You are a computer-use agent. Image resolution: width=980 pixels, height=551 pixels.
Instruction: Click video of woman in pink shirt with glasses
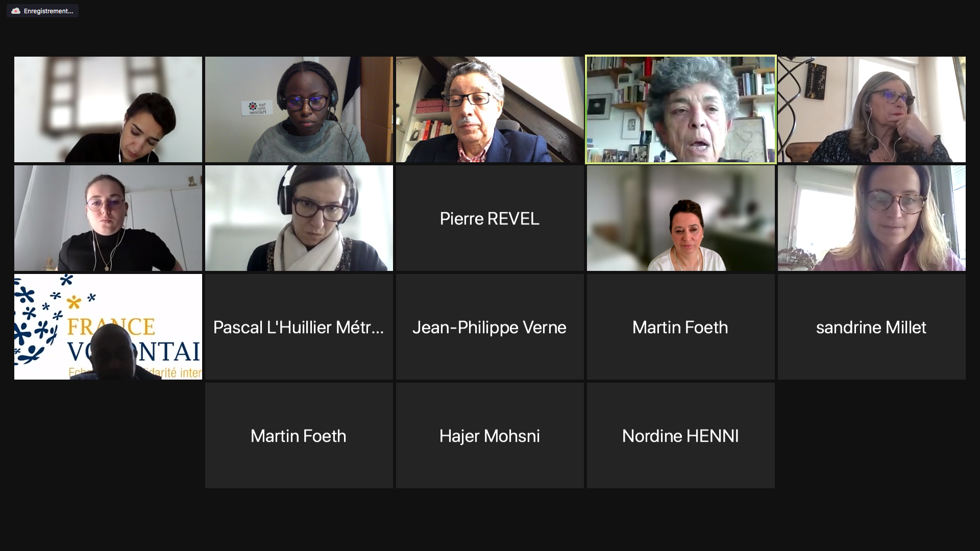point(871,218)
